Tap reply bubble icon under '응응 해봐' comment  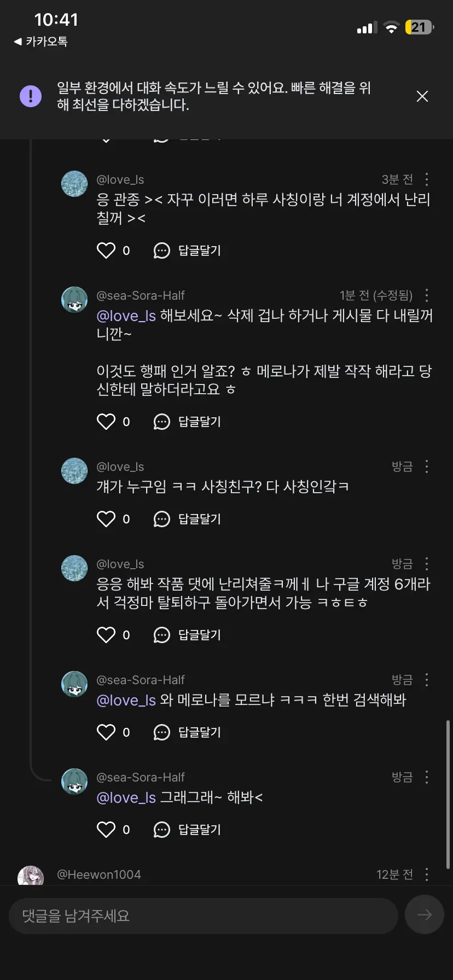coord(162,635)
